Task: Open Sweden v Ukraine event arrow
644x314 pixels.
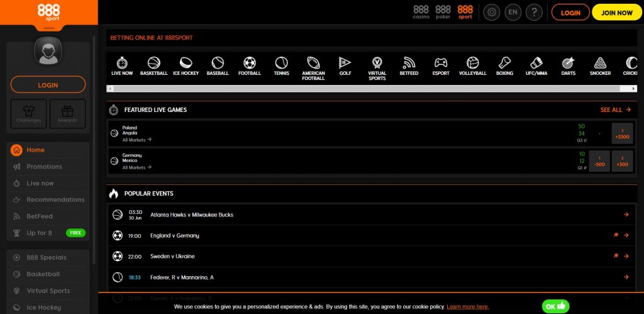Action: [x=626, y=256]
